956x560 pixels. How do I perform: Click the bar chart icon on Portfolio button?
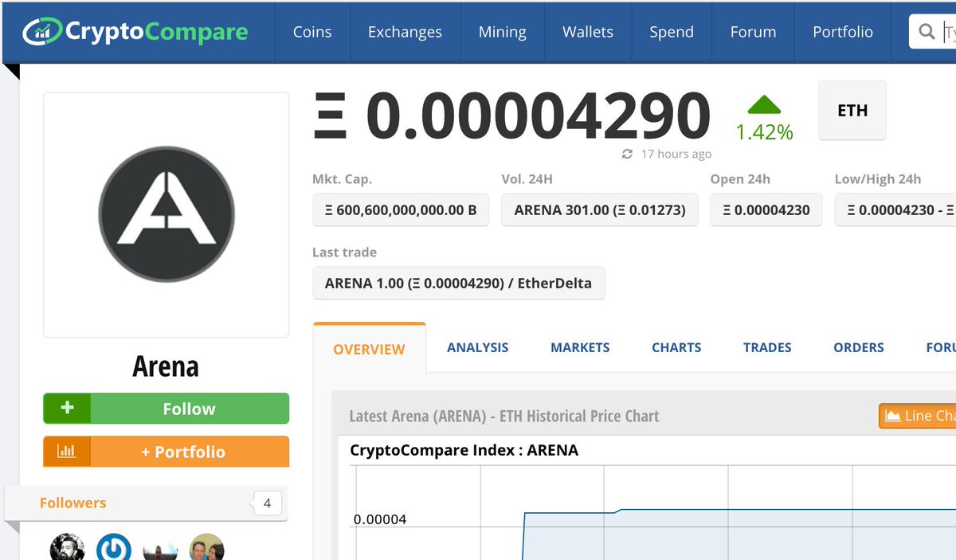[x=67, y=451]
